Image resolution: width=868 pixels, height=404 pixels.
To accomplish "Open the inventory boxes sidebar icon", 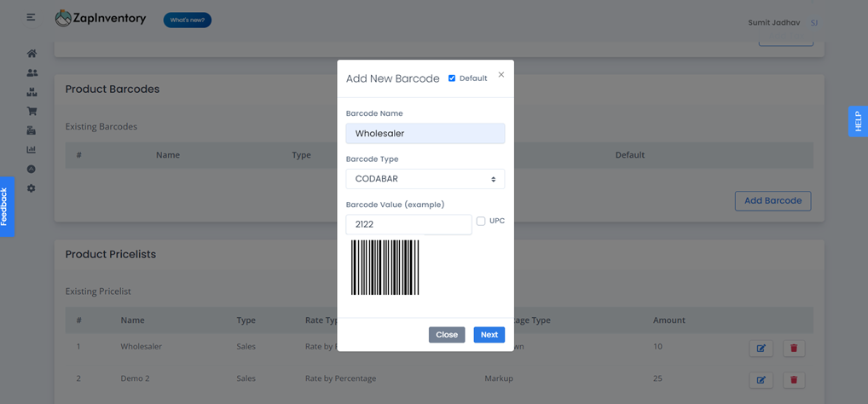I will [x=32, y=92].
